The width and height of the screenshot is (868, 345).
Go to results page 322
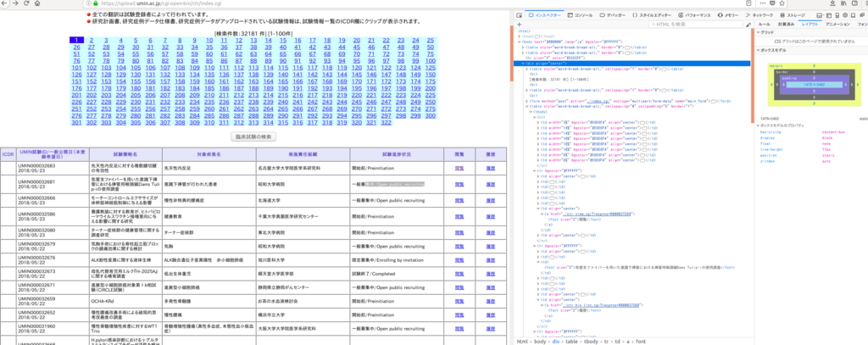click(x=387, y=122)
